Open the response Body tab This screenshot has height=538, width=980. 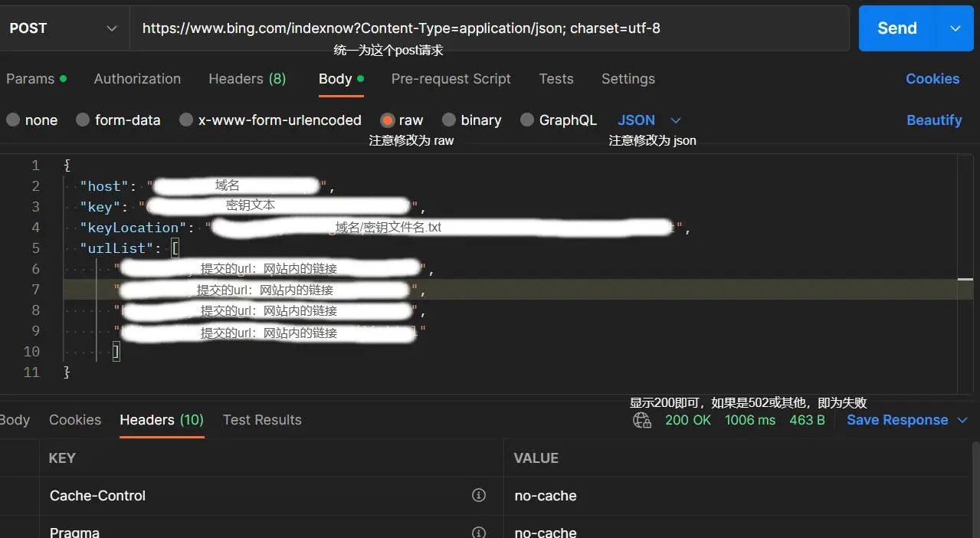[x=15, y=420]
